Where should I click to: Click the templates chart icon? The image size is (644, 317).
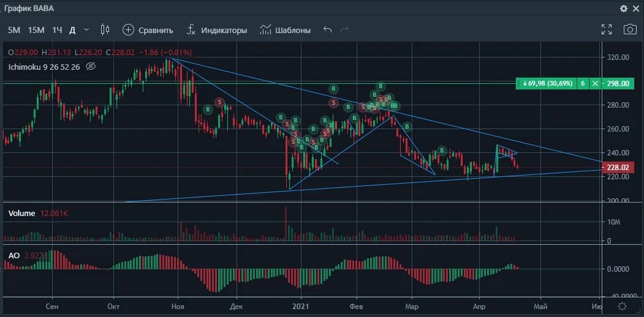pyautogui.click(x=266, y=30)
